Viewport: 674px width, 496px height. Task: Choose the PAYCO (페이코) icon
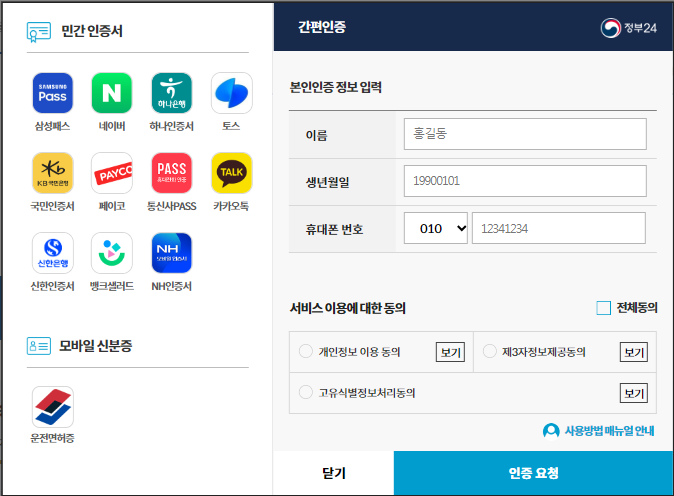coord(112,173)
